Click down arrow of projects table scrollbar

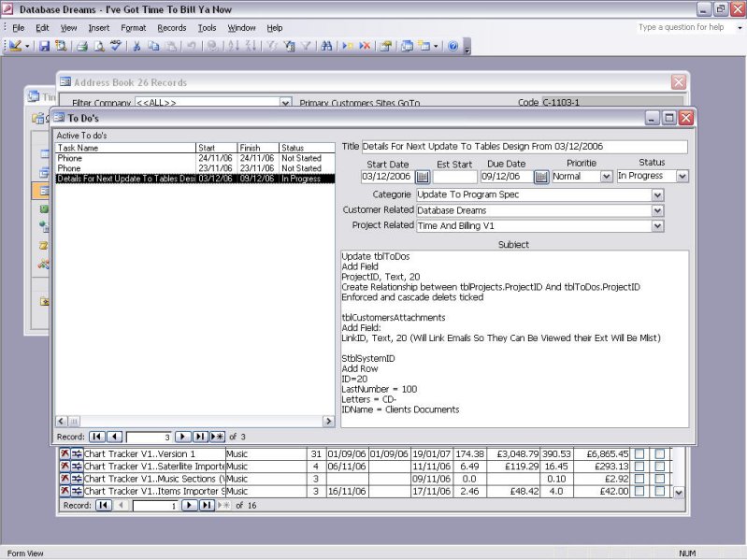[679, 493]
